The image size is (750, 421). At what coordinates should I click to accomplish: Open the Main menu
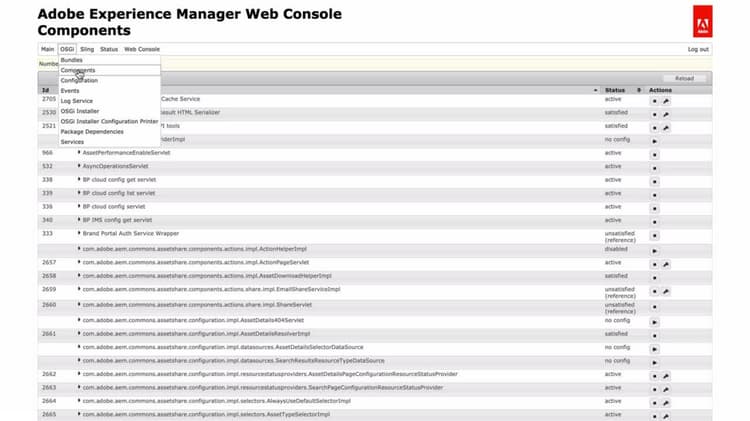[47, 49]
